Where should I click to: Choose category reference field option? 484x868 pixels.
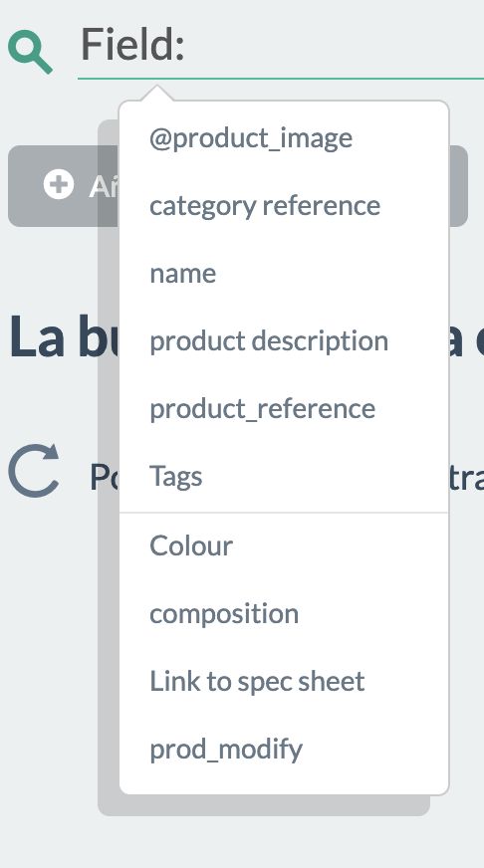pyautogui.click(x=265, y=206)
